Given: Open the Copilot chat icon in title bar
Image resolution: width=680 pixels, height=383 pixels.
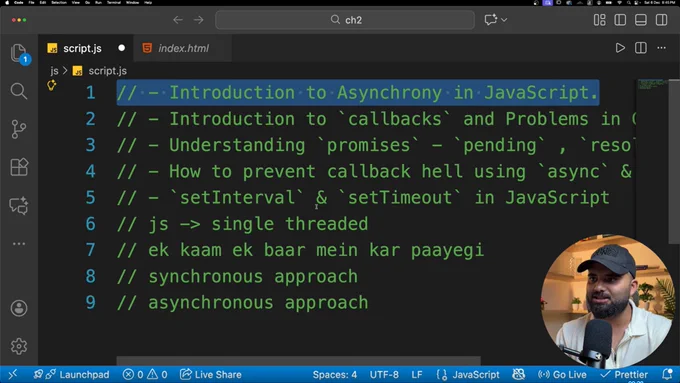Looking at the screenshot, I should 490,20.
